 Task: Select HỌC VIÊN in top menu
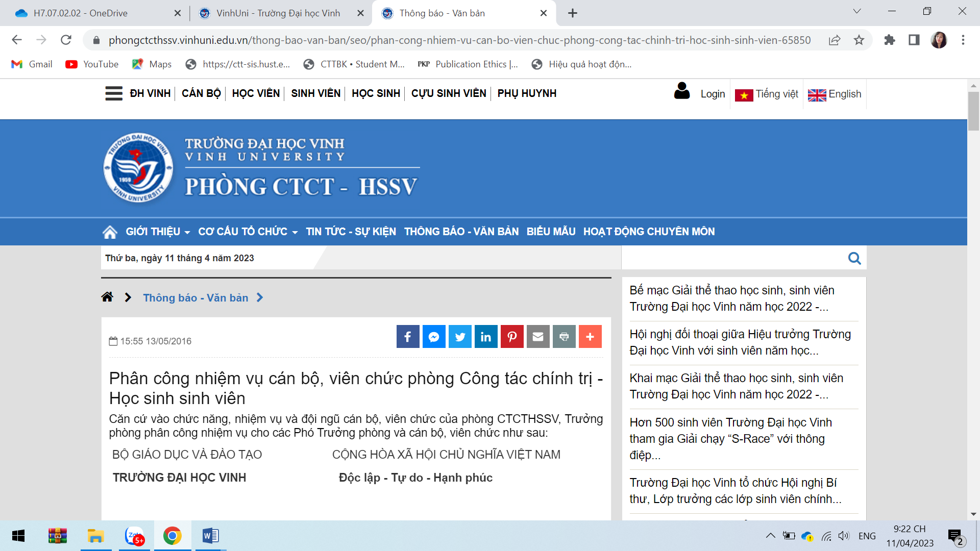point(256,93)
